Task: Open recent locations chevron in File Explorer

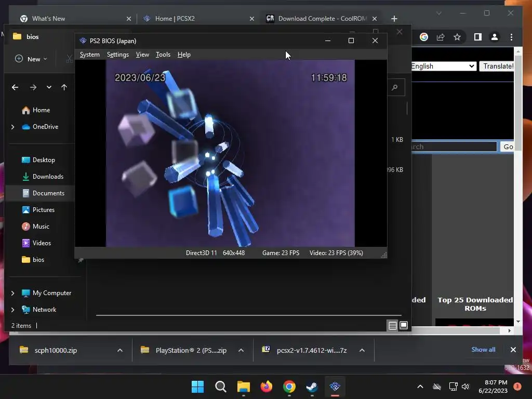Action: pos(49,87)
